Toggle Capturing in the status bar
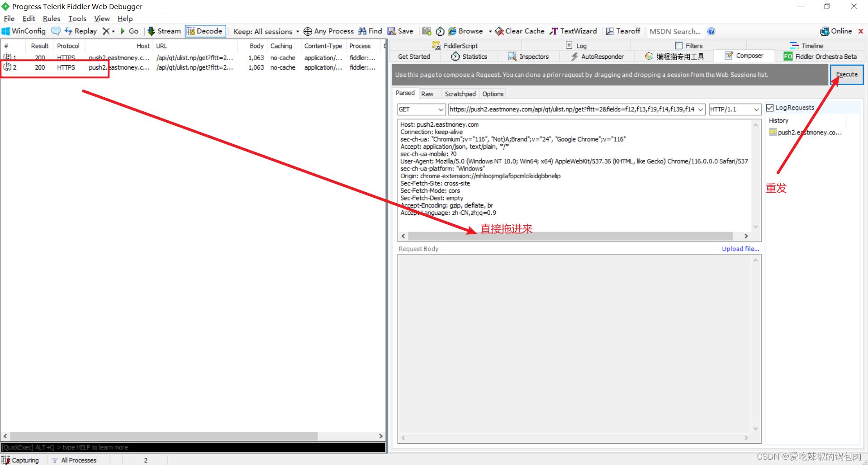The height and width of the screenshot is (465, 868). 21,460
